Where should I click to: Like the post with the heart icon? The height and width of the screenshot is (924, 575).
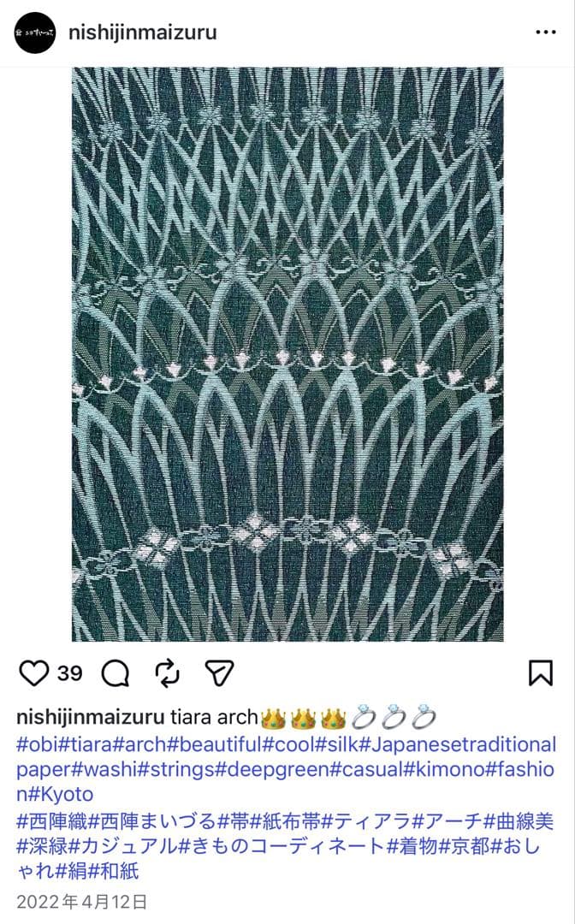(x=33, y=673)
